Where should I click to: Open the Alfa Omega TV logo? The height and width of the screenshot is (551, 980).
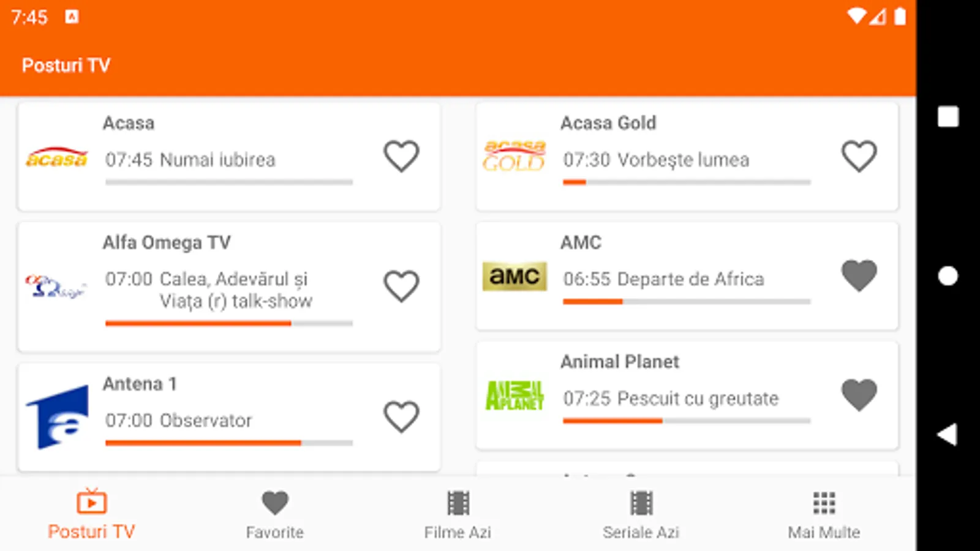click(x=56, y=287)
